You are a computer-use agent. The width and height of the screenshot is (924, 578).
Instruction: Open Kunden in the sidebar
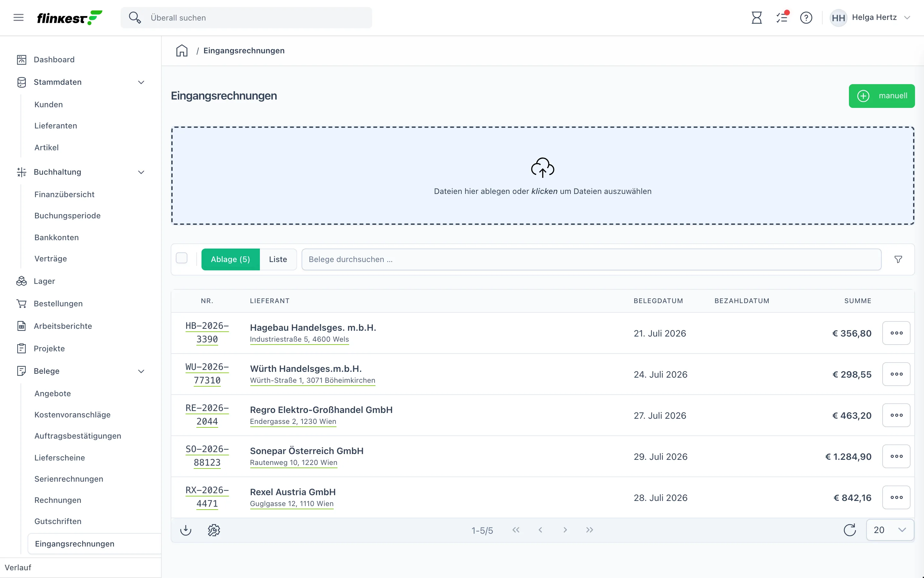pos(48,105)
